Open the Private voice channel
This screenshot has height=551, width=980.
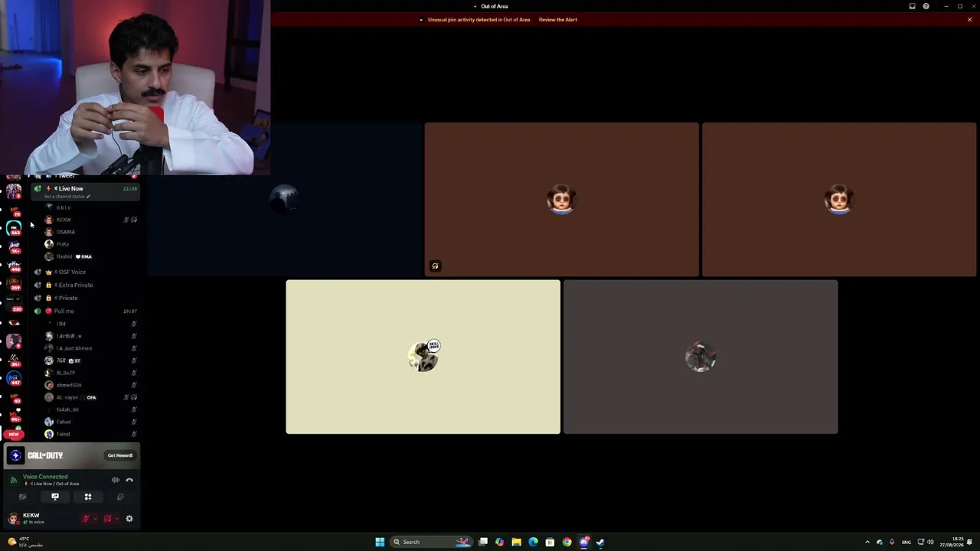coord(85,298)
